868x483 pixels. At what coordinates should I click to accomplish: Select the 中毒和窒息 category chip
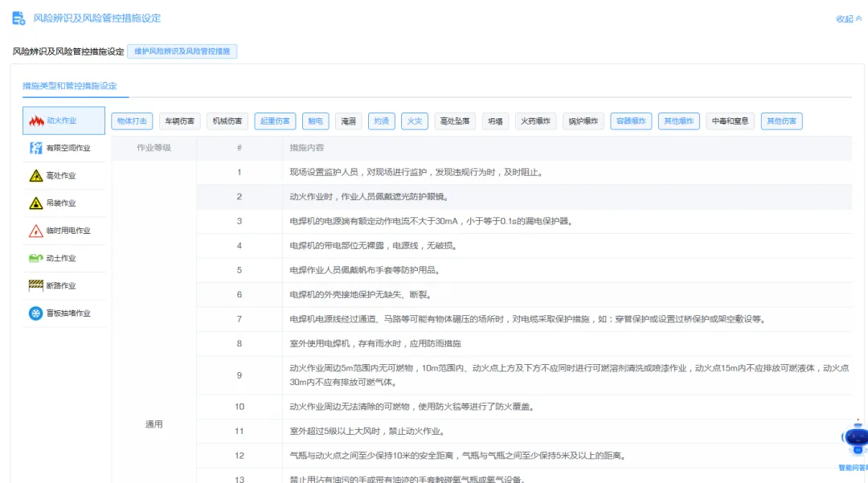click(x=728, y=121)
